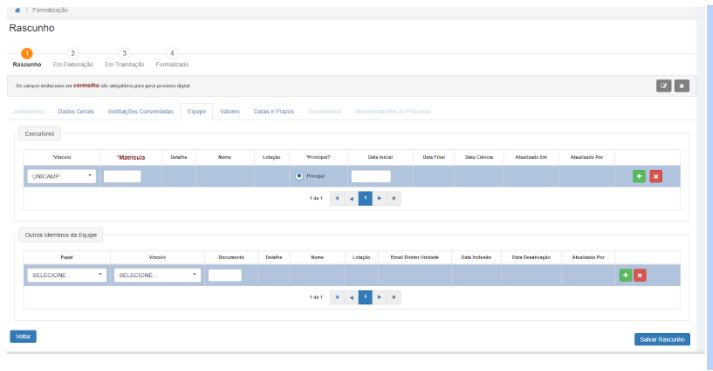Go to previous page in Outros Membros pager

(351, 297)
